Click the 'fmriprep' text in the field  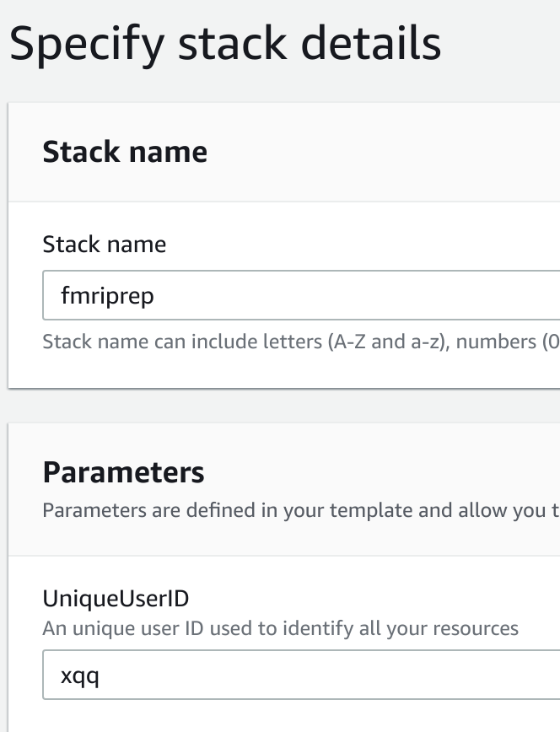pos(107,296)
